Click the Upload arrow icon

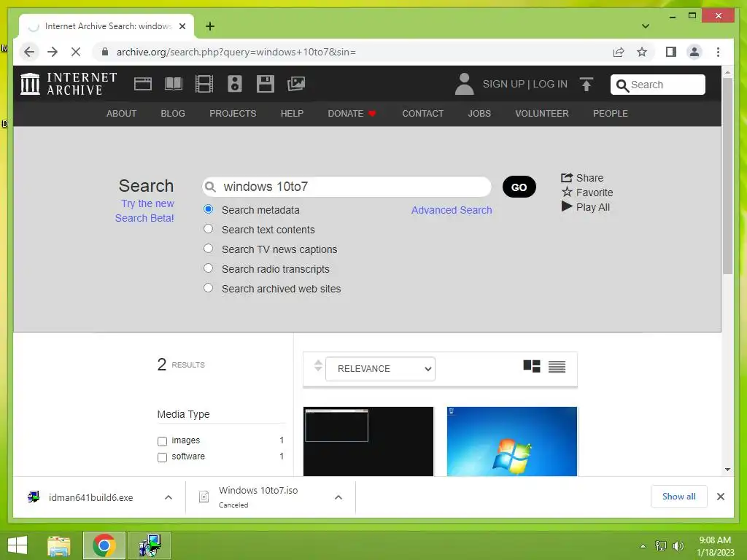587,85
